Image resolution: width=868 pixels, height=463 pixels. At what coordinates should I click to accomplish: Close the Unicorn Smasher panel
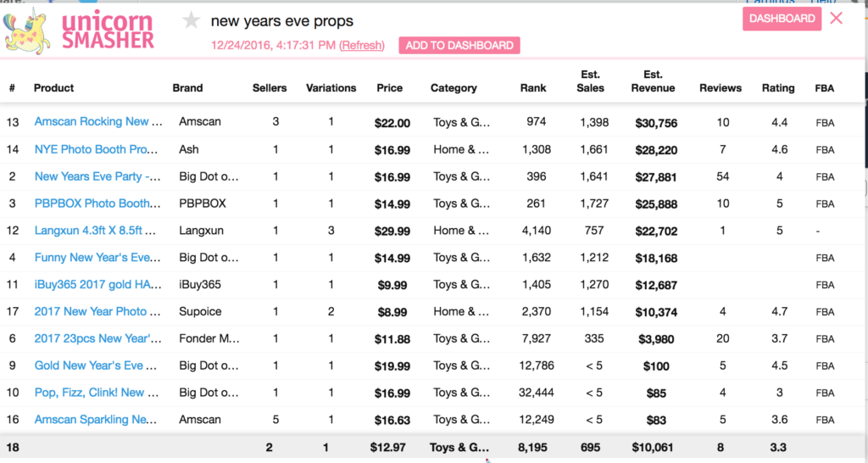point(837,19)
